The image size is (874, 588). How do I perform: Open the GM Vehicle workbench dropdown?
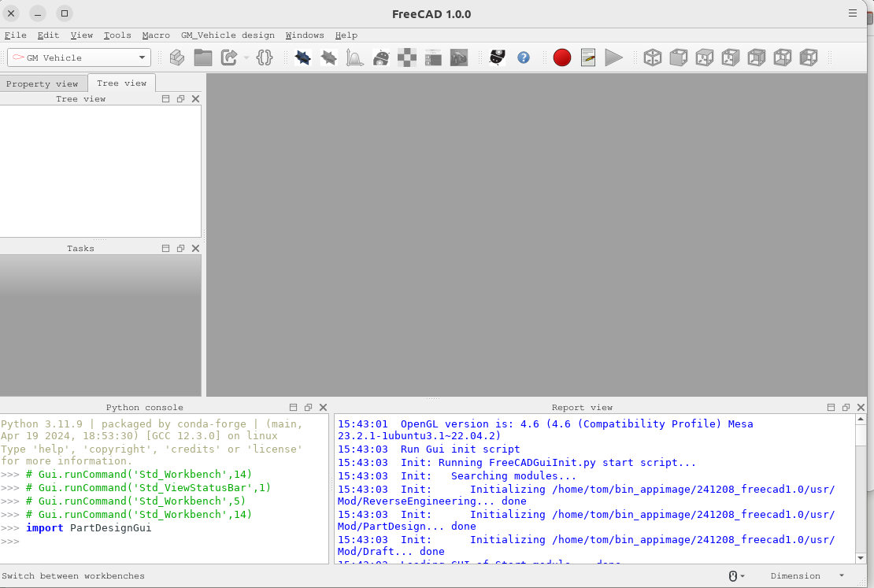79,57
